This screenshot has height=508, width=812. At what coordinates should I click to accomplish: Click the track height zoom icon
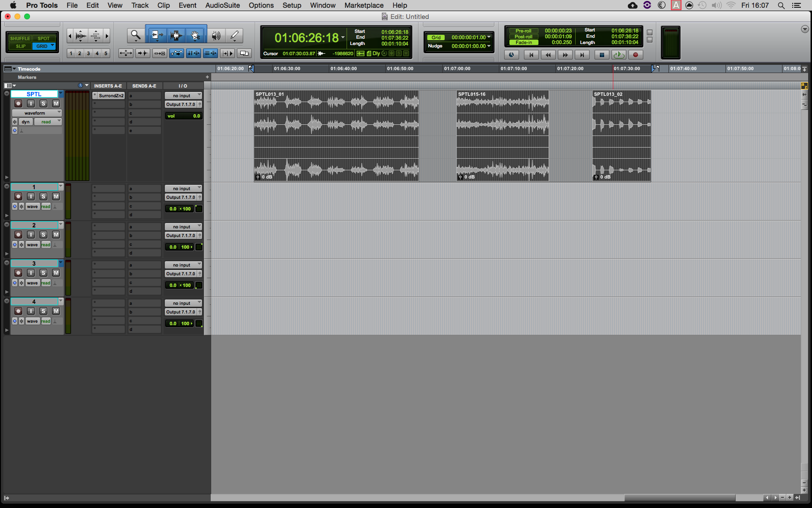coord(96,35)
